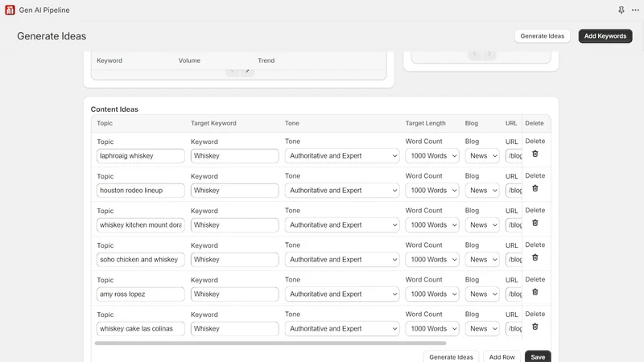Open Blog dropdown for whiskey kitchen mount dora row
Viewport: 644px width, 362px height.
[x=482, y=225]
